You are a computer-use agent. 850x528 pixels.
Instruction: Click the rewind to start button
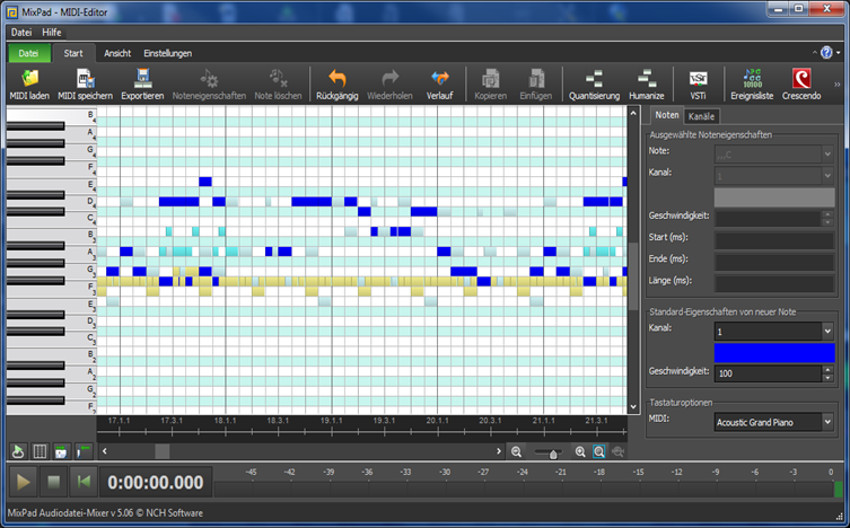[83, 482]
